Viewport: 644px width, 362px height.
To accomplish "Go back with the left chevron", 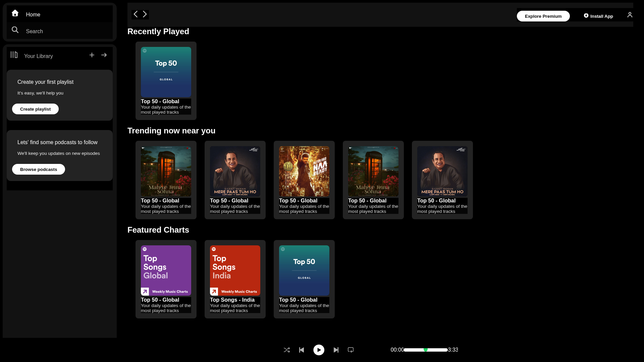I will [x=136, y=14].
